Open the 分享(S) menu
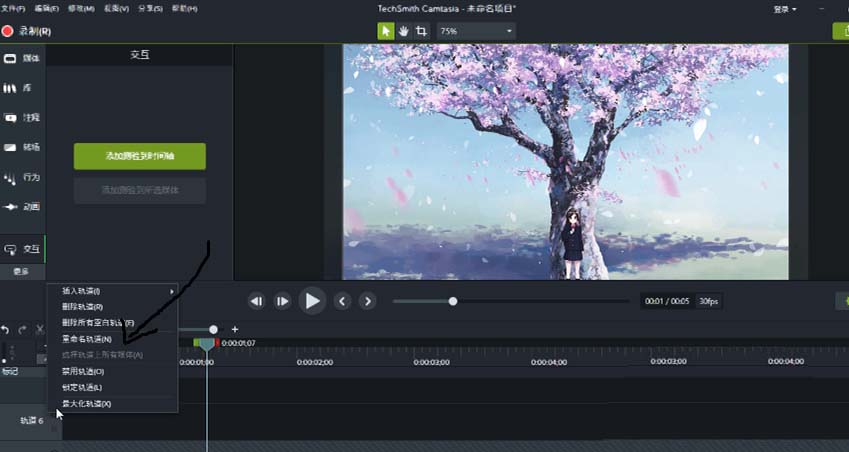The height and width of the screenshot is (452, 849). point(151,9)
